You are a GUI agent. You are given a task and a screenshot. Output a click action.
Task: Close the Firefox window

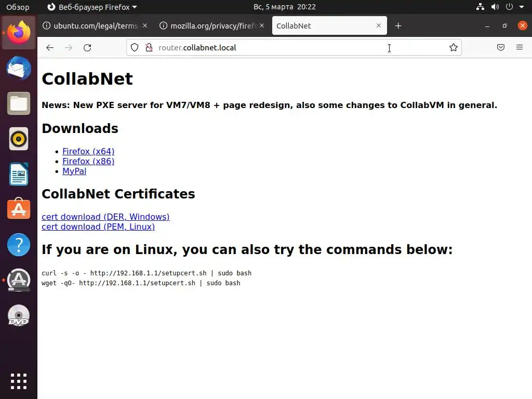(x=523, y=25)
